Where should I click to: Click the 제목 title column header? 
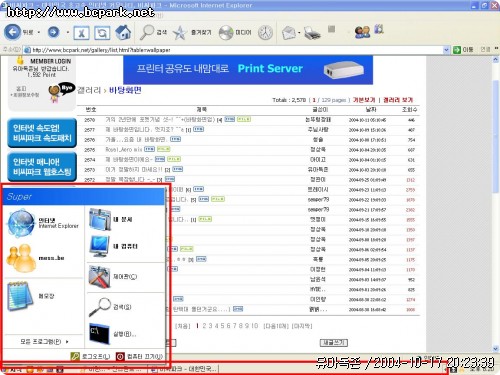point(201,109)
